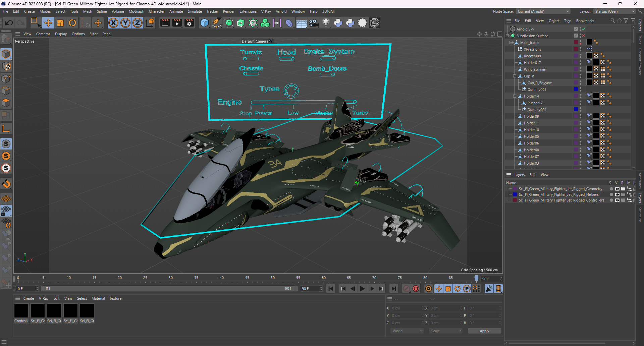Select the Scale tool

pyautogui.click(x=60, y=23)
